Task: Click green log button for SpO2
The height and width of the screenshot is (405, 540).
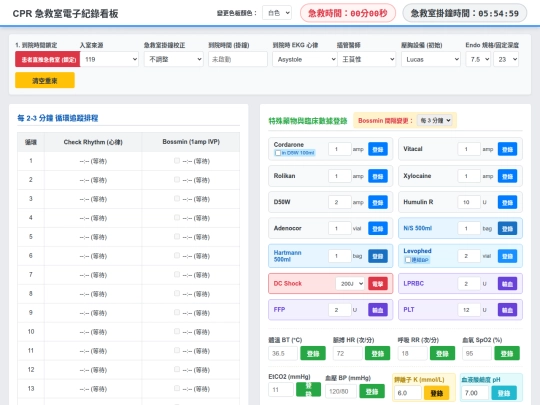Action: pos(507,353)
